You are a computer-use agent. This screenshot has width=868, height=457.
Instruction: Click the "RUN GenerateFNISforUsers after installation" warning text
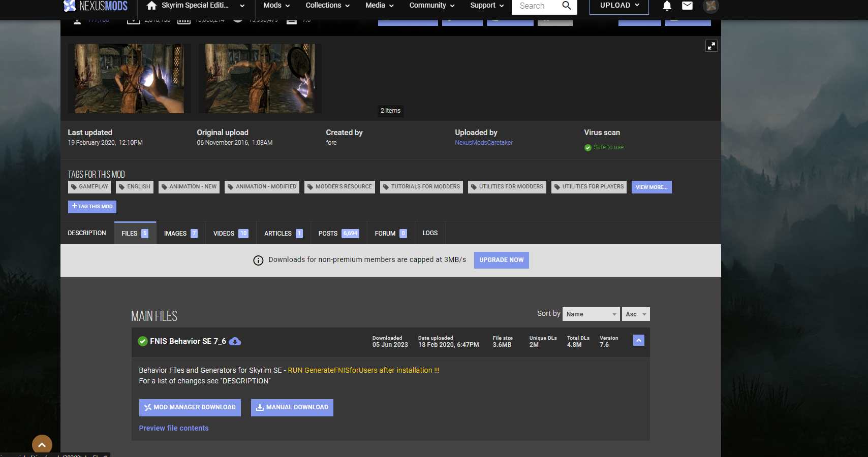click(x=363, y=371)
